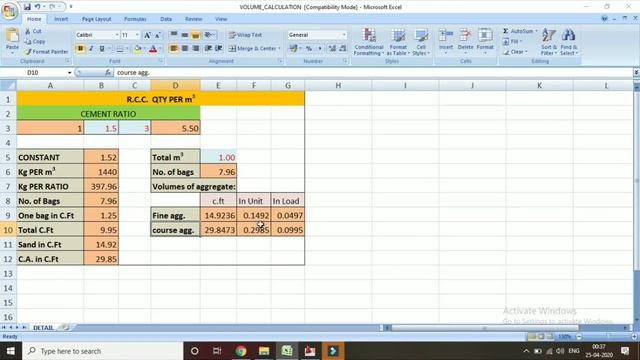Switch to the View tab
This screenshot has height=360, width=640.
coord(221,19)
